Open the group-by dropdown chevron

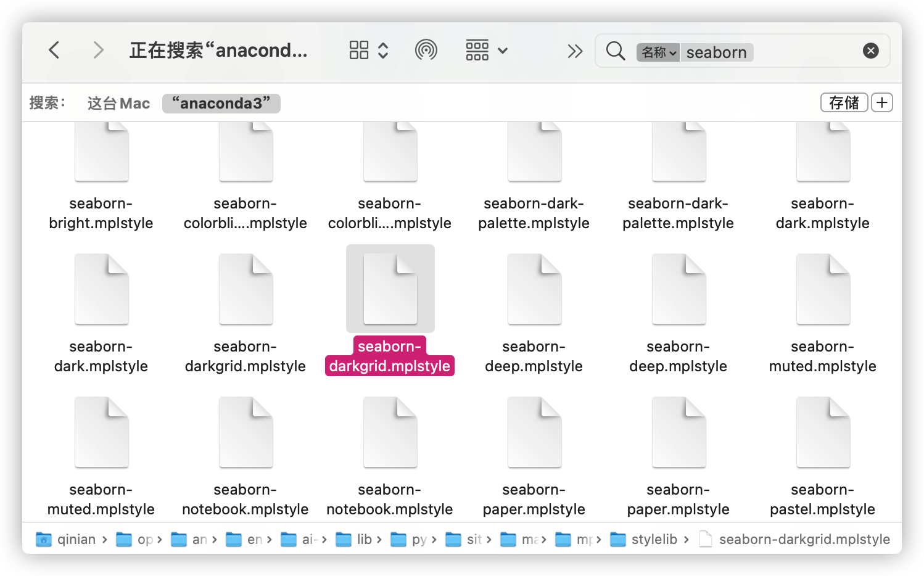503,51
